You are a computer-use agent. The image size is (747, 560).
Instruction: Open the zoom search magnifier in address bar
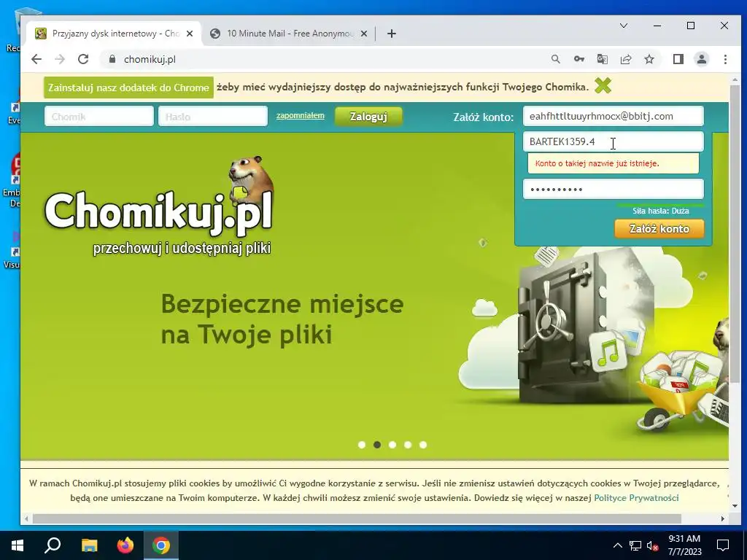click(x=555, y=59)
